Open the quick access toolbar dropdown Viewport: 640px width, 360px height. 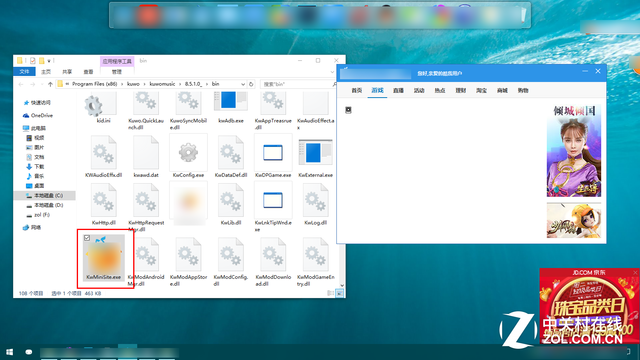(49, 61)
